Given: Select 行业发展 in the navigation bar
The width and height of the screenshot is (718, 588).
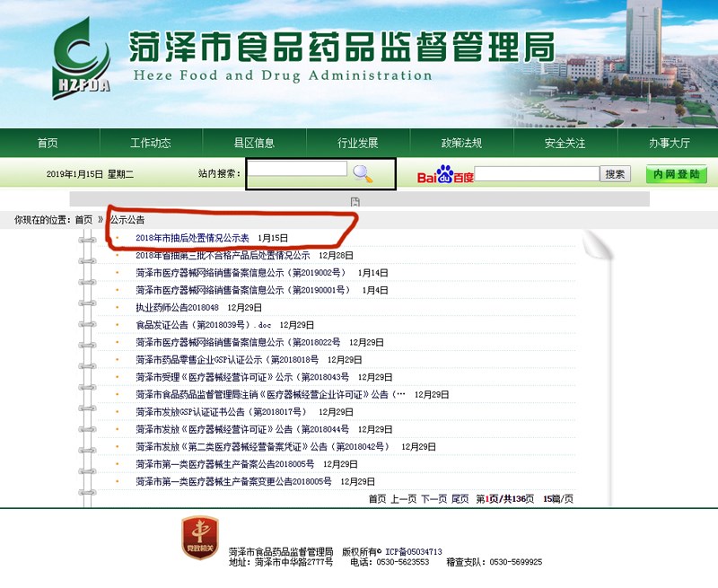Looking at the screenshot, I should (x=357, y=143).
